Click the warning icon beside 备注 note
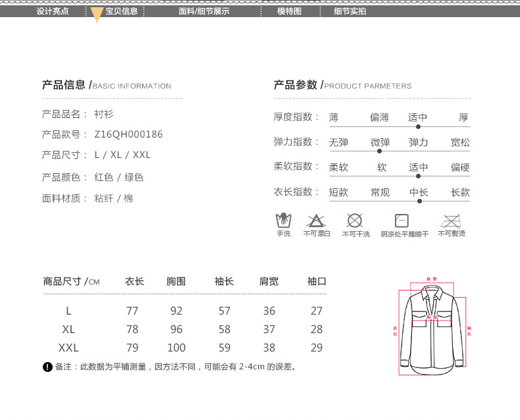The image size is (520, 420). 47,367
